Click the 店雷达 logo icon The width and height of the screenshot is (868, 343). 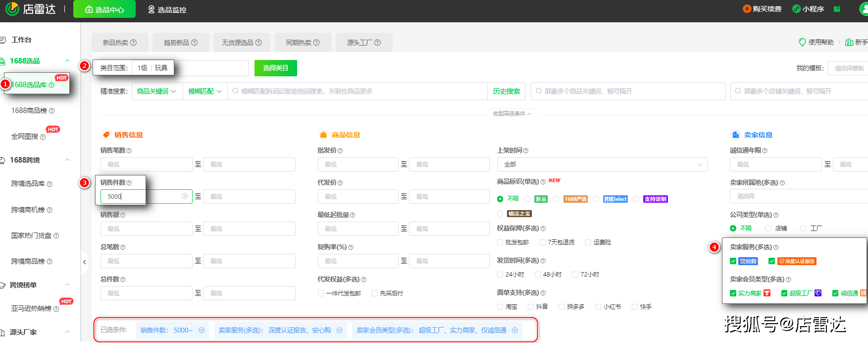point(12,8)
